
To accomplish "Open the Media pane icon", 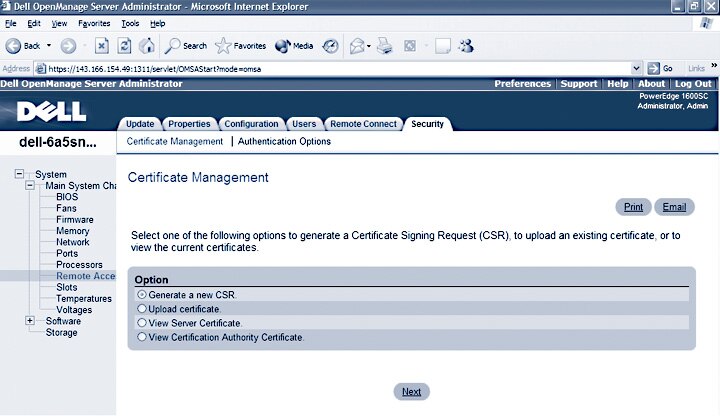I will point(282,46).
